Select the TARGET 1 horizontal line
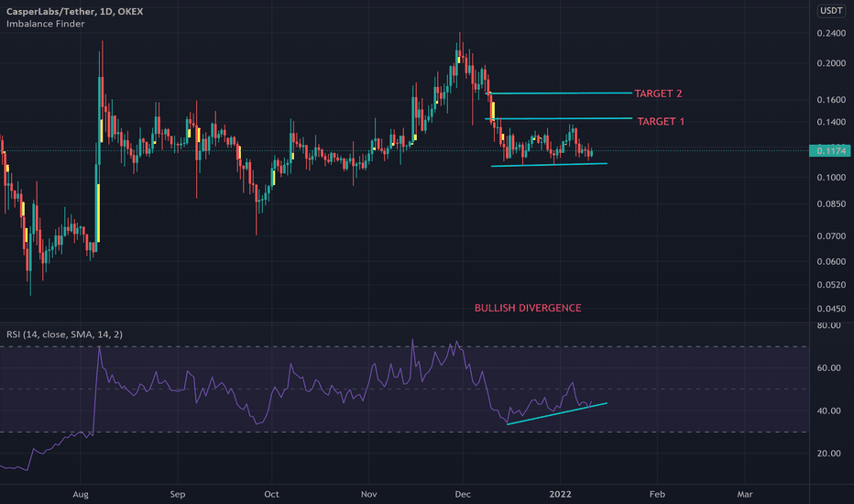 (559, 119)
